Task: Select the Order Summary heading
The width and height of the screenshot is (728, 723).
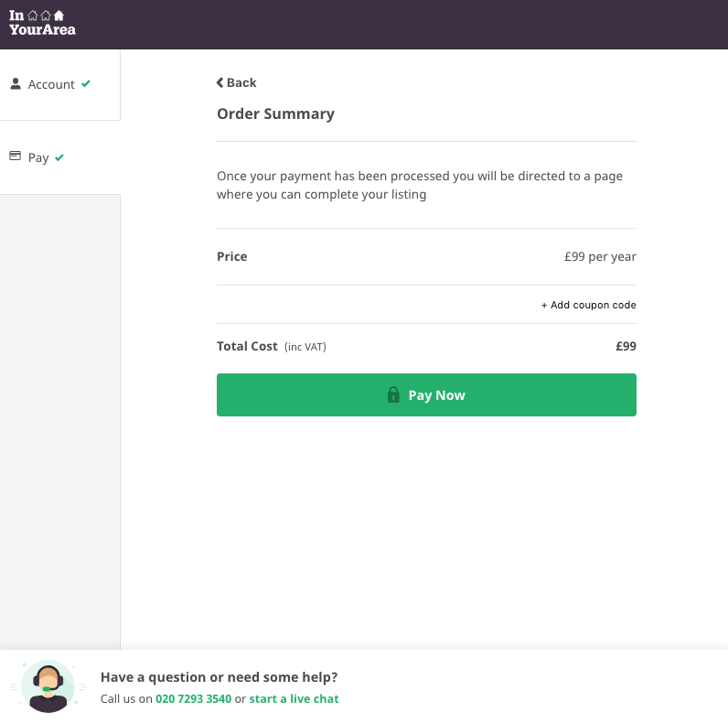Action: tap(276, 113)
